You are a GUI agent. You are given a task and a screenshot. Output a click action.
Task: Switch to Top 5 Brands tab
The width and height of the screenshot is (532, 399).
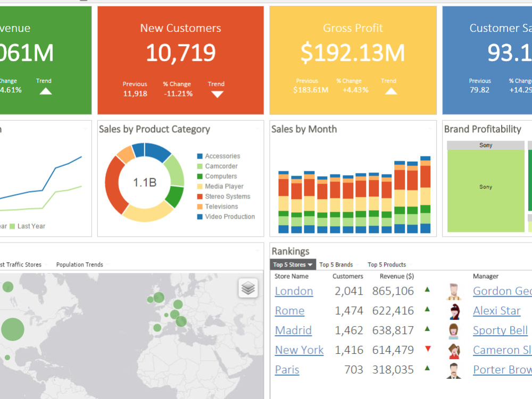(336, 264)
